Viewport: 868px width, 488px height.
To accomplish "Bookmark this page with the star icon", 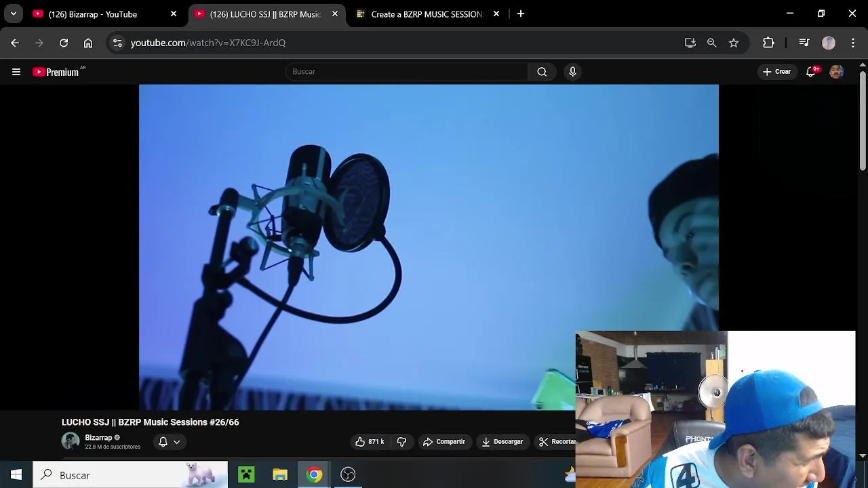I will pyautogui.click(x=734, y=43).
